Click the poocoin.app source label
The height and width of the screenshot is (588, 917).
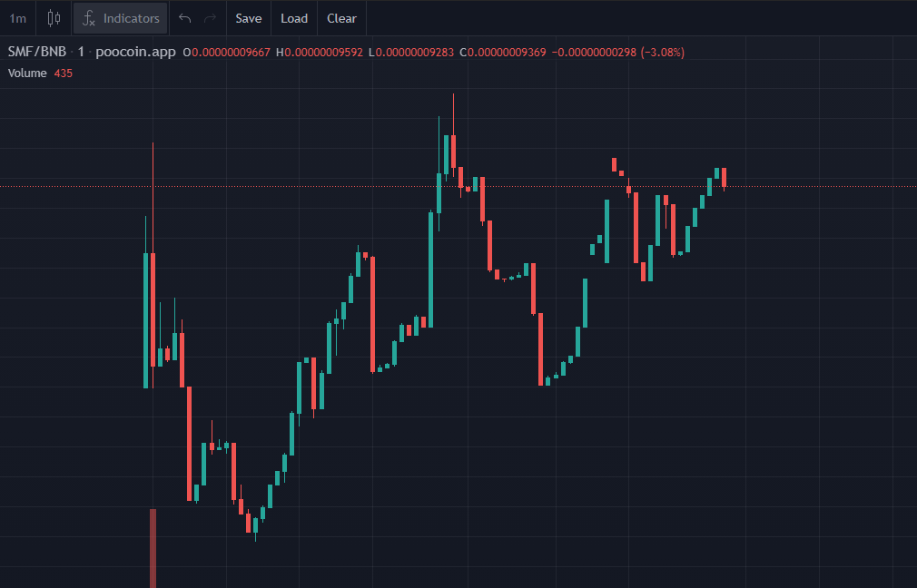click(x=135, y=52)
